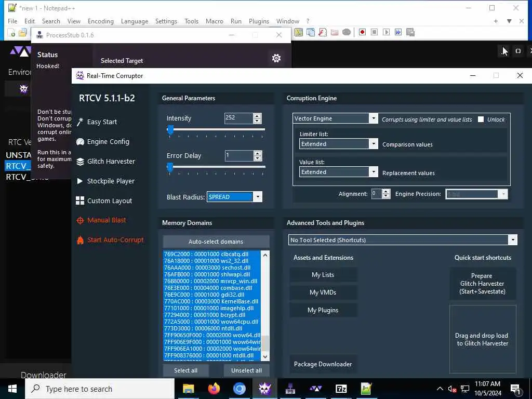Click Select all button
The width and height of the screenshot is (532, 399).
tap(185, 370)
